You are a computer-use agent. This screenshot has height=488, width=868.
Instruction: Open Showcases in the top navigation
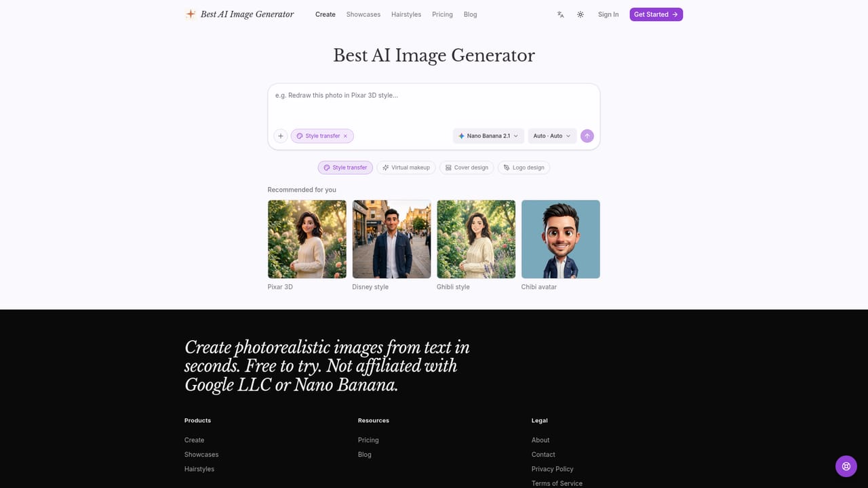click(x=363, y=14)
